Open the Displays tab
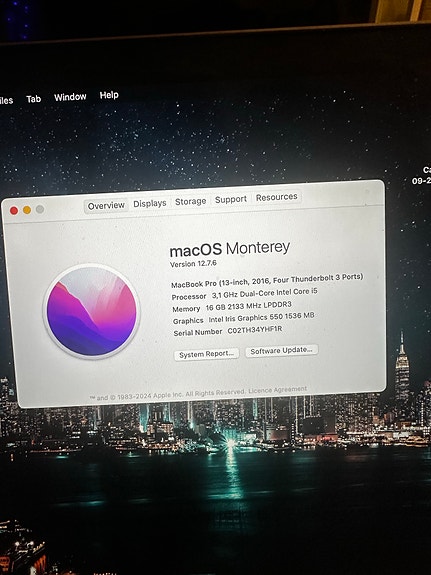This screenshot has height=575, width=431. [x=150, y=204]
